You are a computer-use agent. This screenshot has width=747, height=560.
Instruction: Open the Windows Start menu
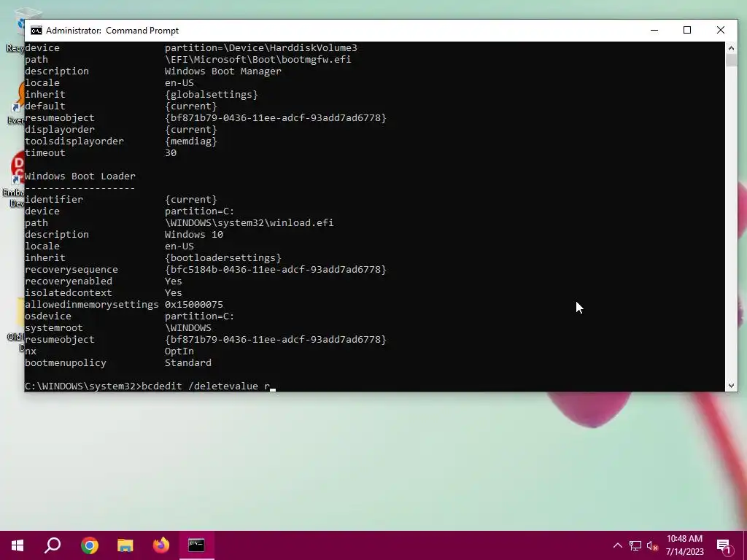(x=18, y=545)
